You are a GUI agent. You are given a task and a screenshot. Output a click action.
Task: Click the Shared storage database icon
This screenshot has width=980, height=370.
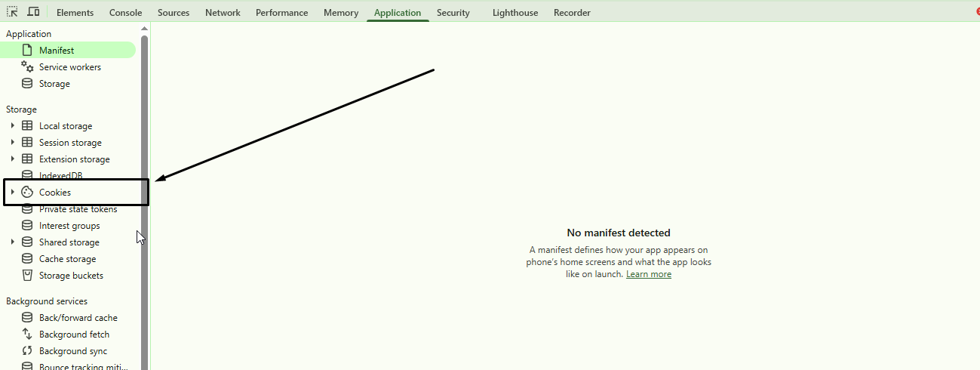coord(27,242)
